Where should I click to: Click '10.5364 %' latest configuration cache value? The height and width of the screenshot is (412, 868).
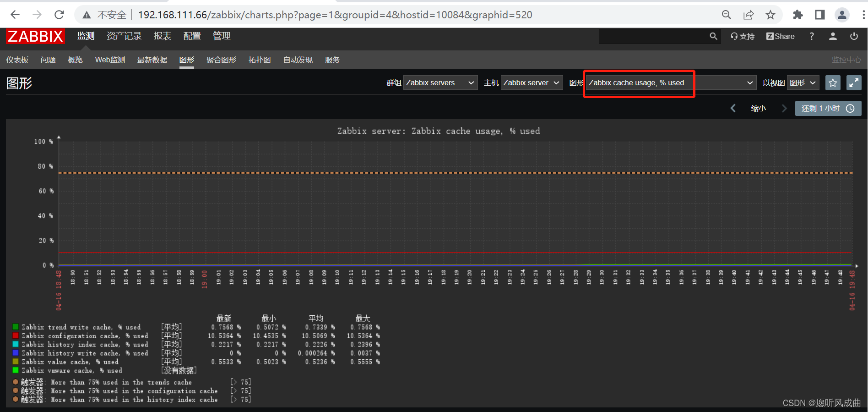pos(224,336)
